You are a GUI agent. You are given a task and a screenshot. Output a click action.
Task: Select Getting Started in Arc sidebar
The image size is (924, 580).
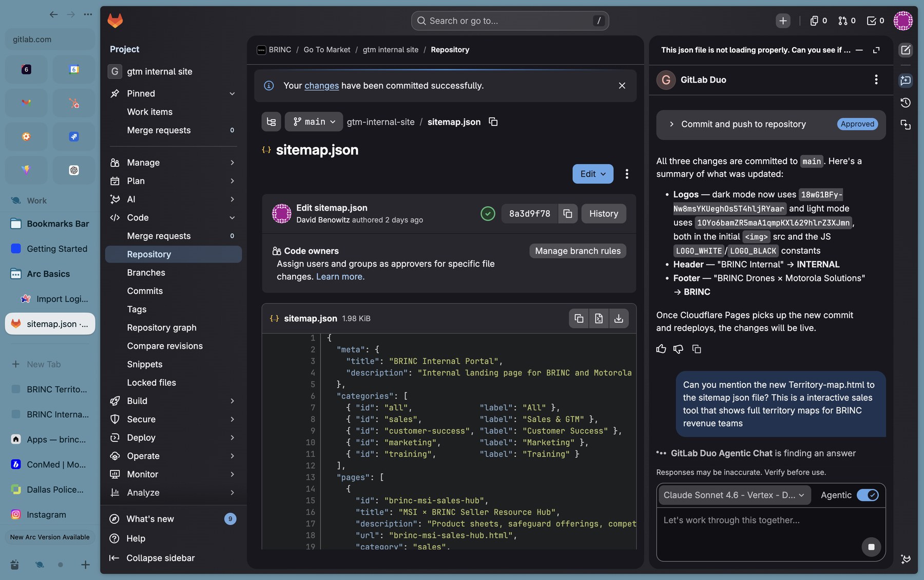coord(50,249)
